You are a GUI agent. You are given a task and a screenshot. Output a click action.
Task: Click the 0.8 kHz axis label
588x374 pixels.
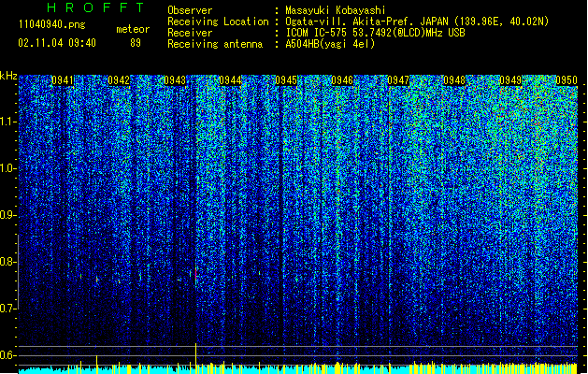point(8,262)
